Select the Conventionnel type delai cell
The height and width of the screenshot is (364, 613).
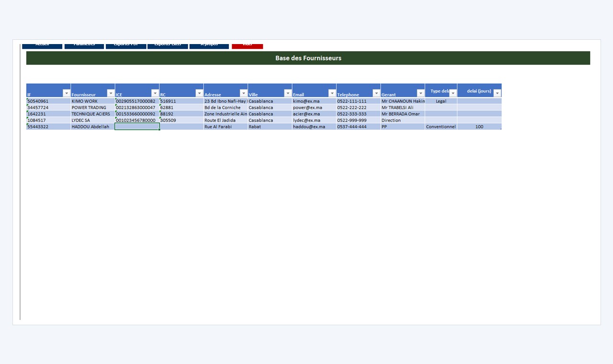coord(441,126)
